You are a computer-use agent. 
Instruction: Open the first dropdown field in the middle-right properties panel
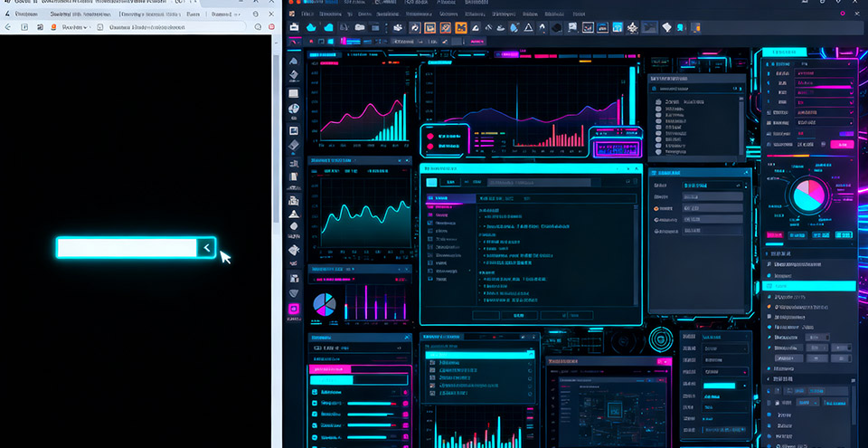(712, 184)
